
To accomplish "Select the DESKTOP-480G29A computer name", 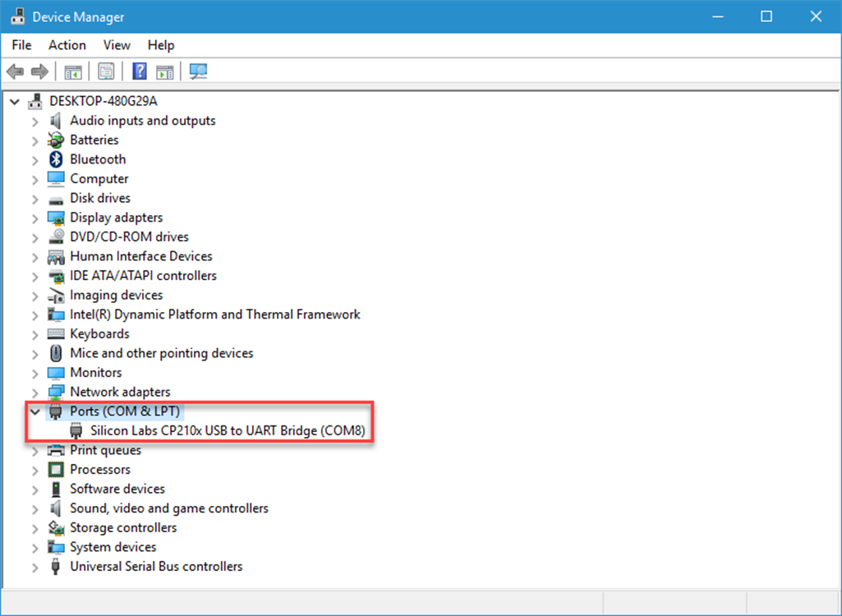I will point(104,101).
